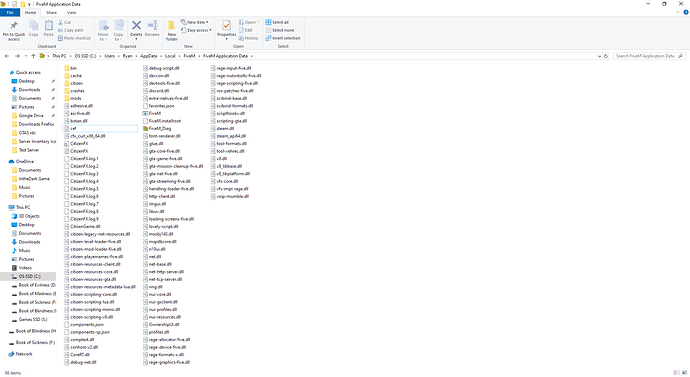
Task: Click the Paste icon in the Clipboard group
Action: [48, 29]
